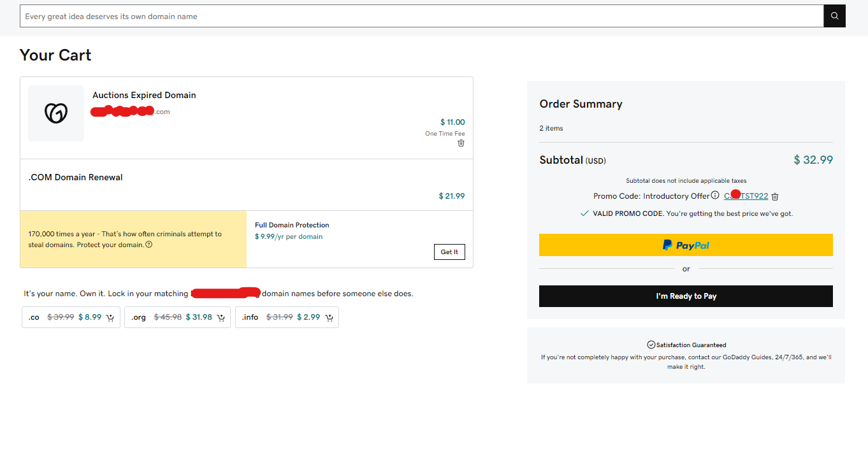Image resolution: width=868 pixels, height=451 pixels.
Task: Select the .co domain offer
Action: click(71, 317)
